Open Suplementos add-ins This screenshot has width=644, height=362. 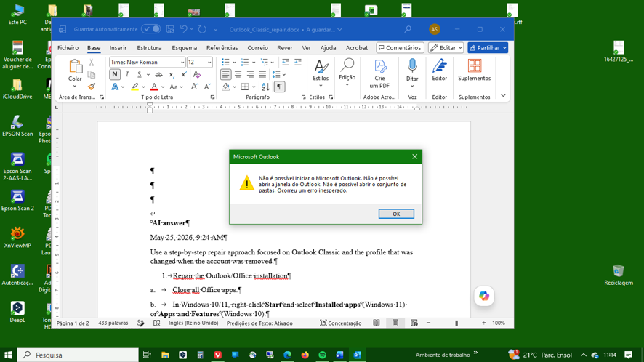[475, 70]
